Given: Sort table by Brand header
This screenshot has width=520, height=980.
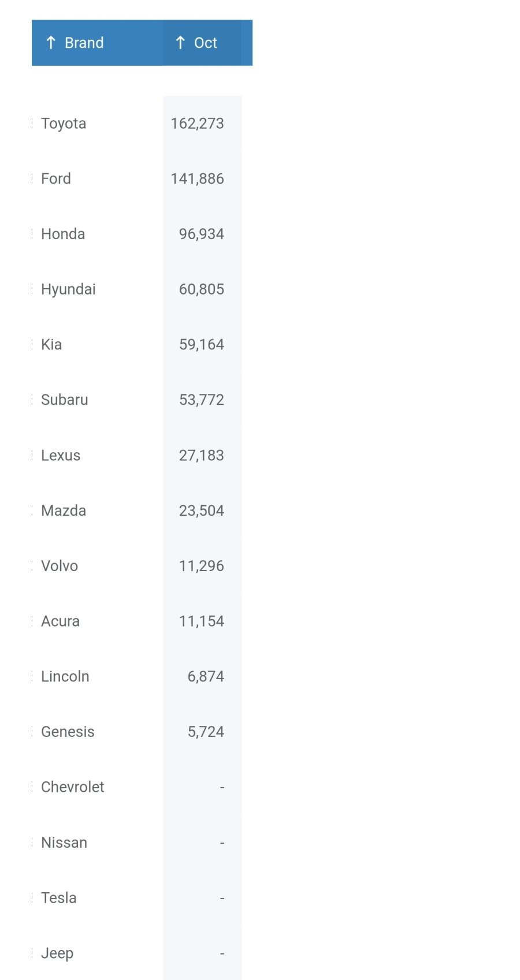Looking at the screenshot, I should 84,43.
